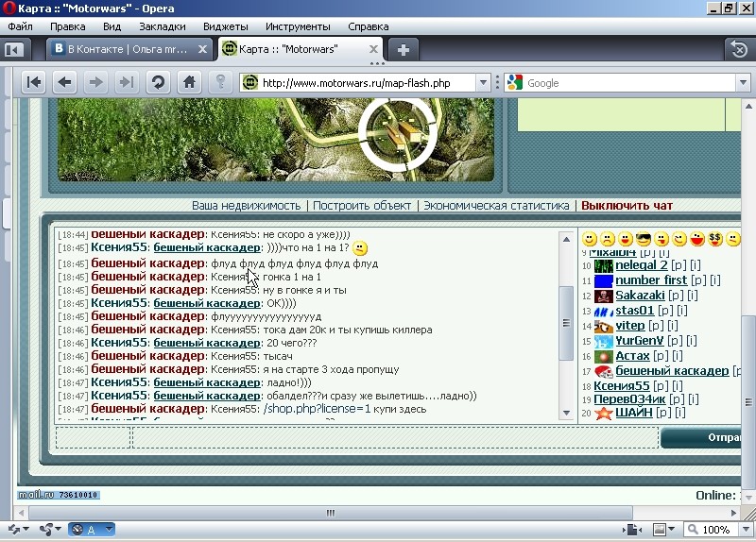The width and height of the screenshot is (756, 542).
Task: Click the horizontal page scrollbar thumb
Action: tap(330, 513)
